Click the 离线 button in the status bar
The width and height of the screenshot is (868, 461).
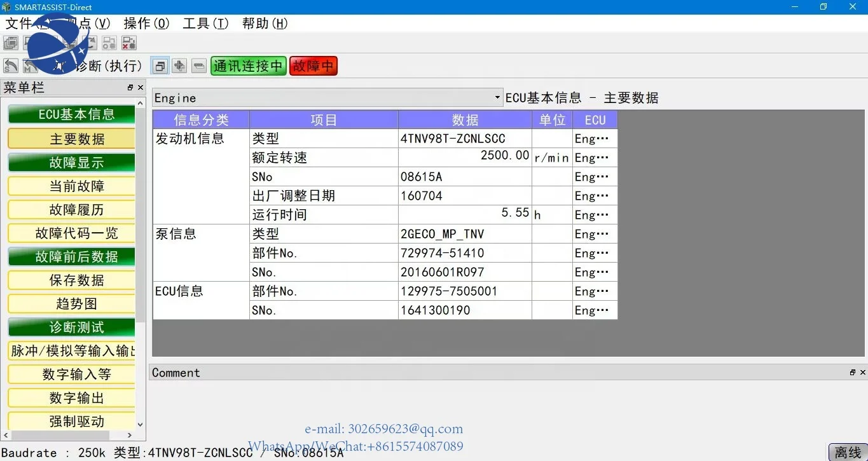pyautogui.click(x=848, y=452)
